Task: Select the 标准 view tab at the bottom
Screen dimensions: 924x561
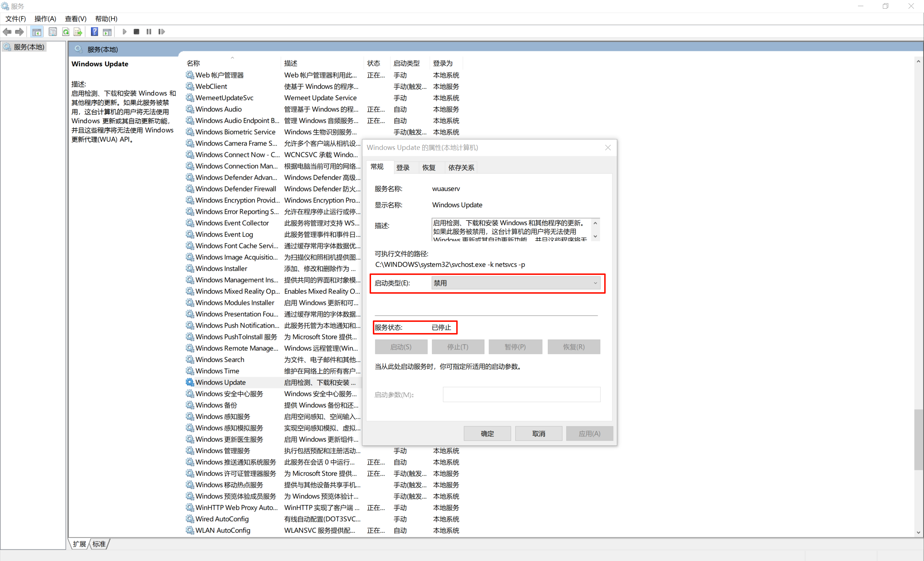Action: [x=99, y=544]
